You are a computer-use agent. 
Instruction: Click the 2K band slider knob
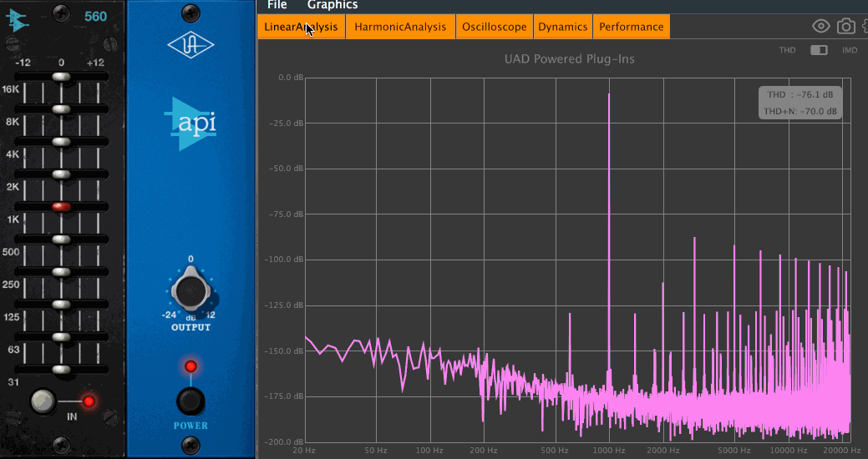tap(62, 174)
